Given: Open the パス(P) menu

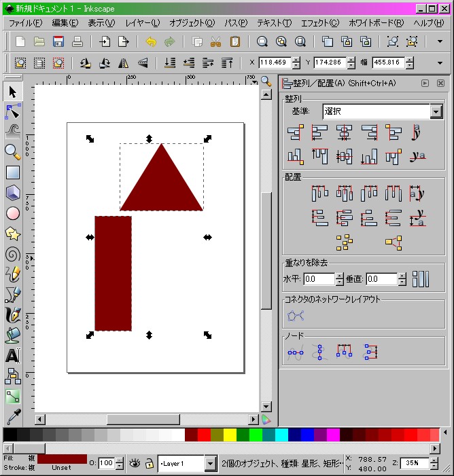Looking at the screenshot, I should pos(236,23).
